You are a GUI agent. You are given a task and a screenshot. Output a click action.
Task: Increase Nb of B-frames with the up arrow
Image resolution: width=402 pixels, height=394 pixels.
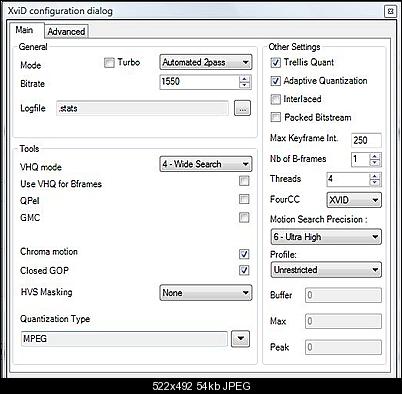click(x=375, y=157)
